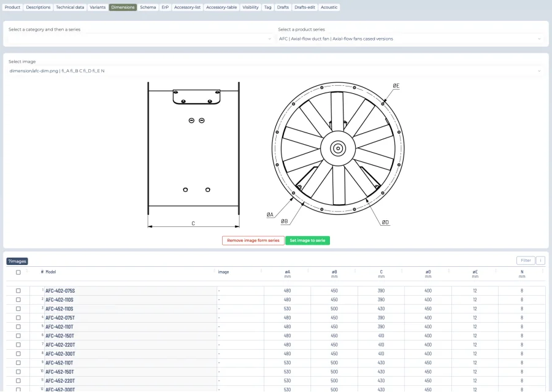552x392 pixels.
Task: Check the box for AFC-452-150T
Action: coord(18,372)
